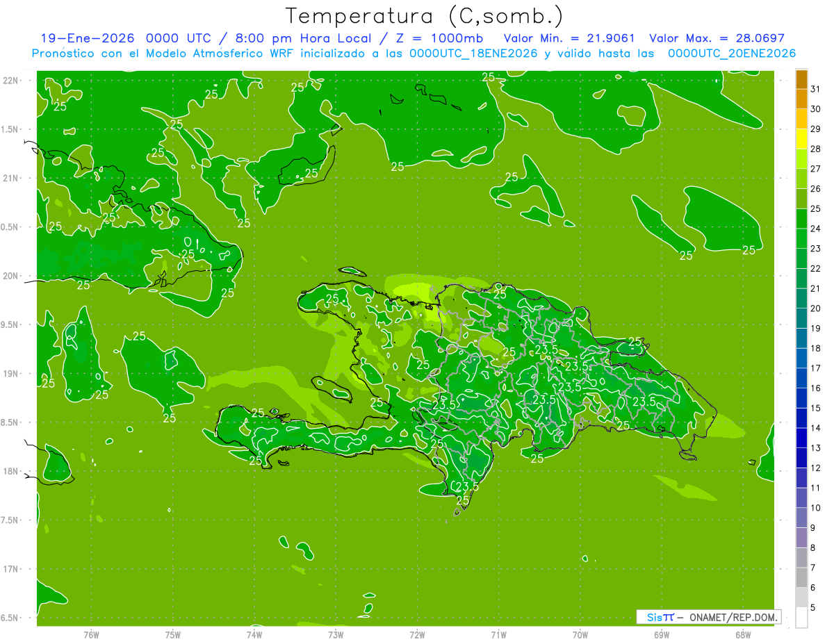The height and width of the screenshot is (644, 834).
Task: Click the '17N' latitude axis label
Action: [12, 569]
